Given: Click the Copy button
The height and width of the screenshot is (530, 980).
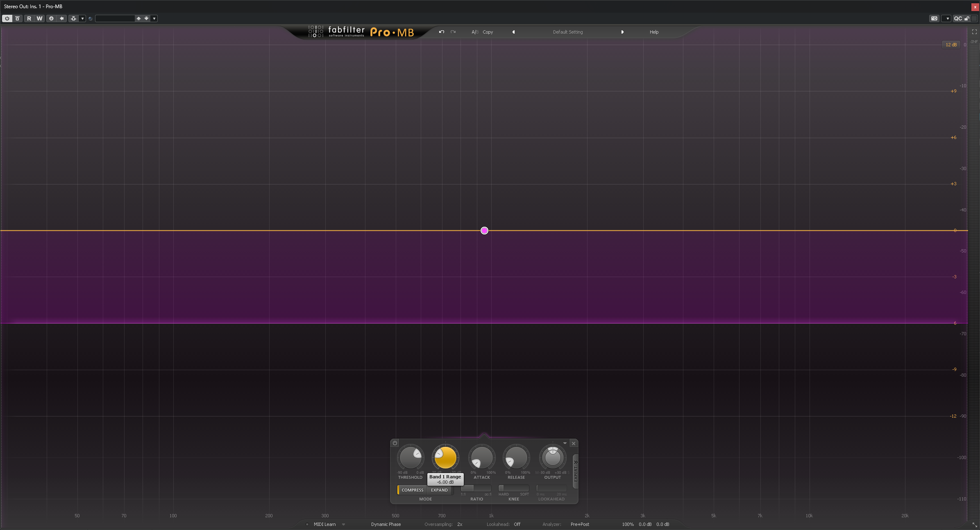Looking at the screenshot, I should pyautogui.click(x=488, y=32).
